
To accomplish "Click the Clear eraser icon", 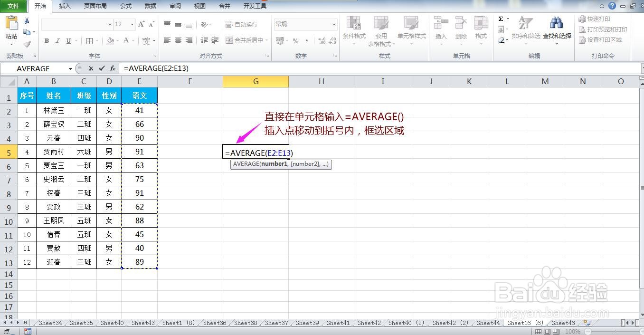I will [x=501, y=40].
